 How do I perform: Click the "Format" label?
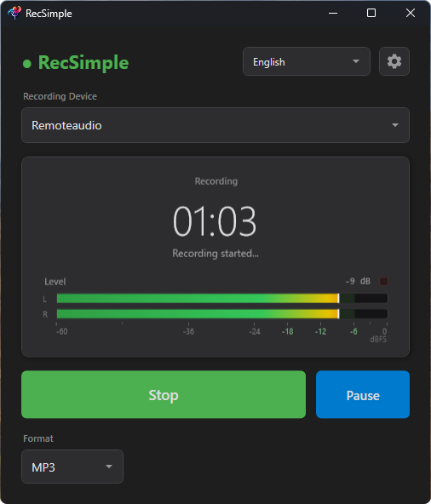38,438
